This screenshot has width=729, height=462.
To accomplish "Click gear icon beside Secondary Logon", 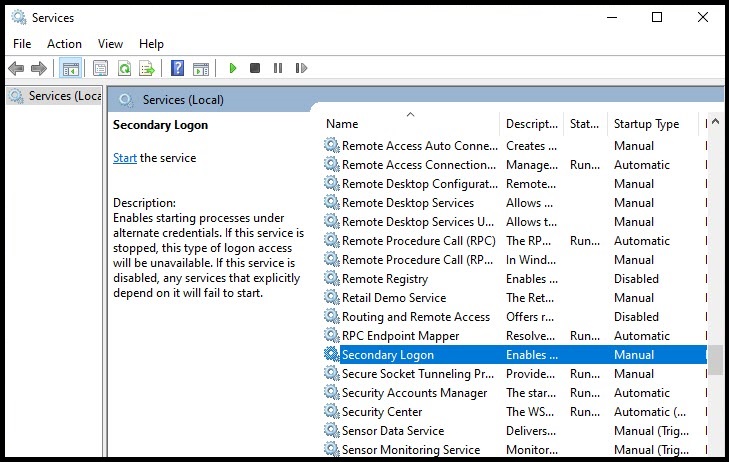I will point(331,354).
